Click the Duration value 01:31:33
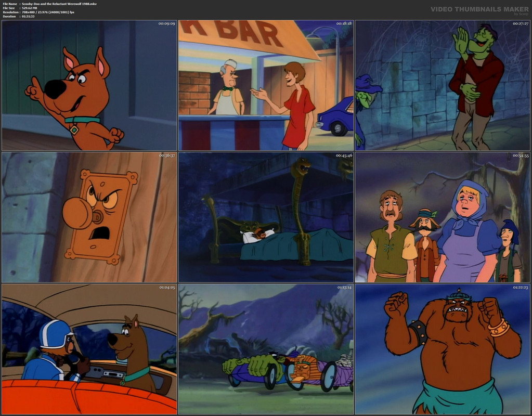This screenshot has width=532, height=416. tap(28, 16)
